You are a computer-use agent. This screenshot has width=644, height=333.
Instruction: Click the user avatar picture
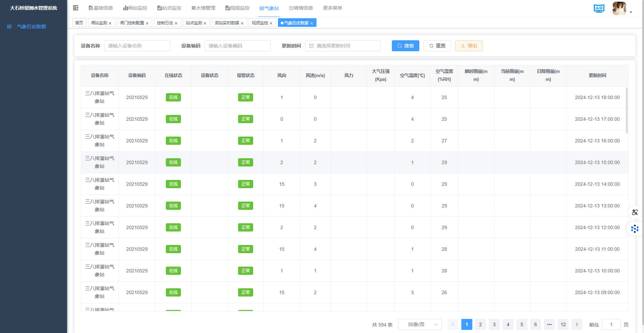619,9
